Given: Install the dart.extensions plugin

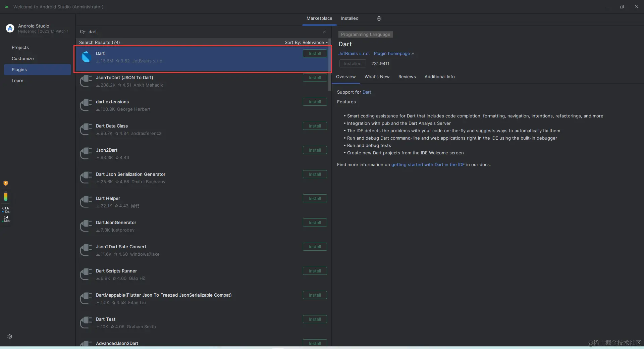Looking at the screenshot, I should pos(315,102).
